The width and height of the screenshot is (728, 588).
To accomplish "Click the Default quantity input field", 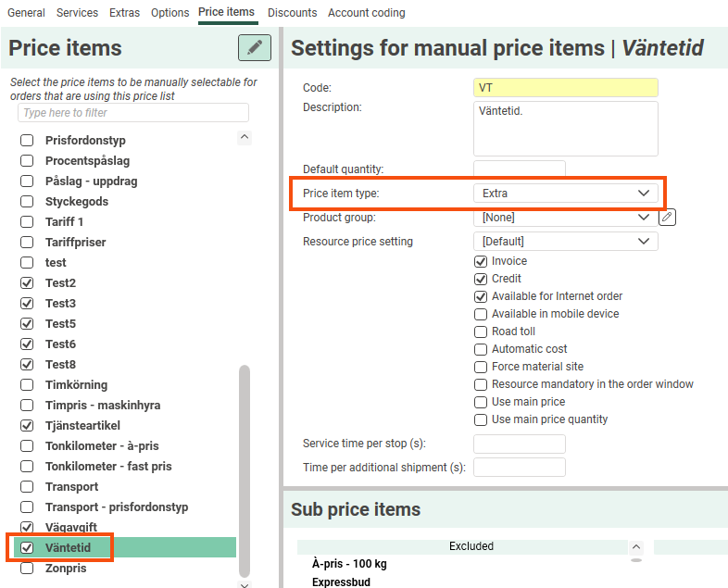I will tap(519, 169).
